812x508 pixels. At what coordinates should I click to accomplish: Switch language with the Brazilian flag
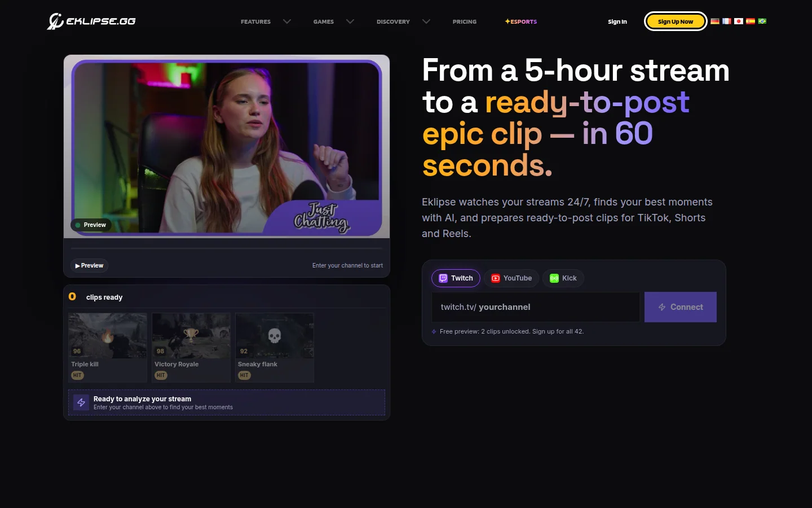coord(762,21)
